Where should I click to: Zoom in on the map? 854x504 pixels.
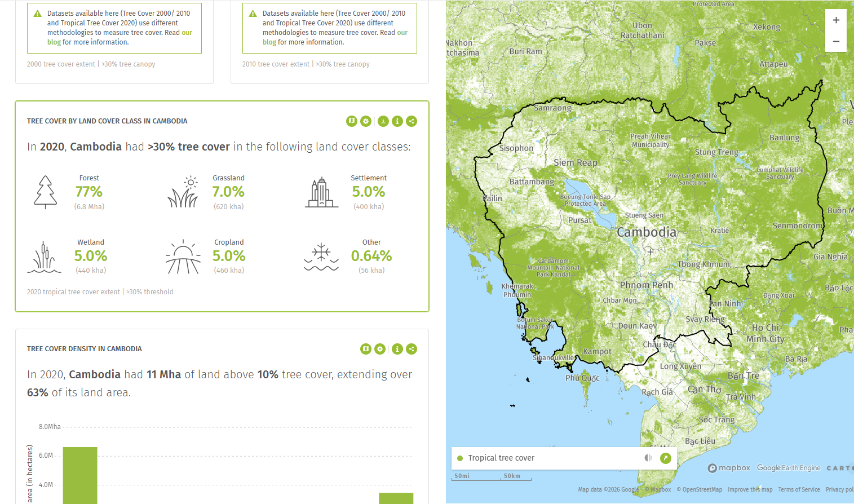coord(836,20)
